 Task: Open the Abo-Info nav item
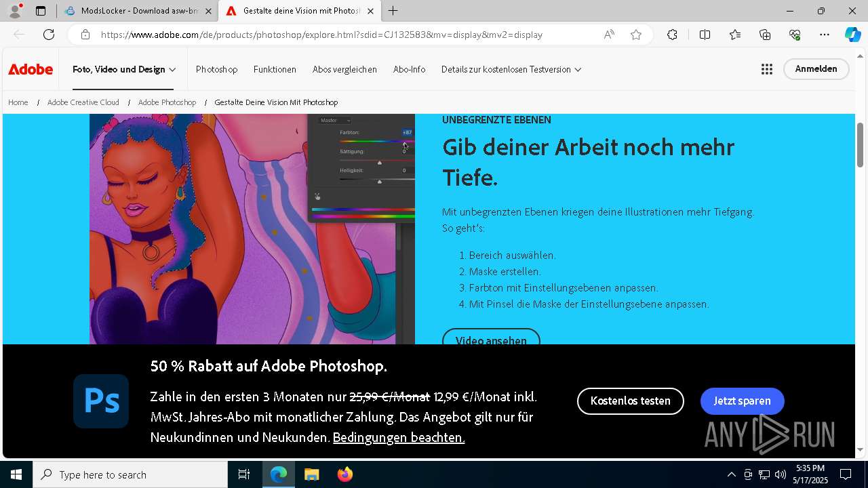click(409, 69)
